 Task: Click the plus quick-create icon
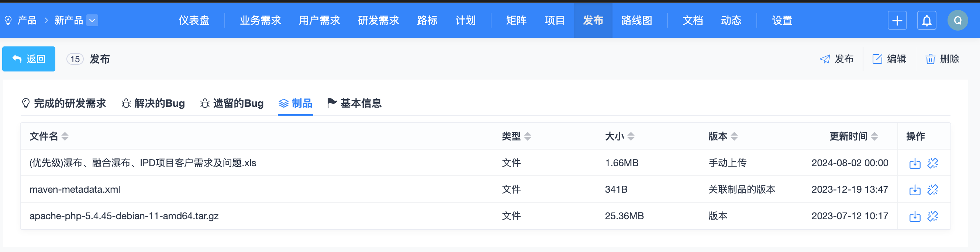(x=897, y=21)
